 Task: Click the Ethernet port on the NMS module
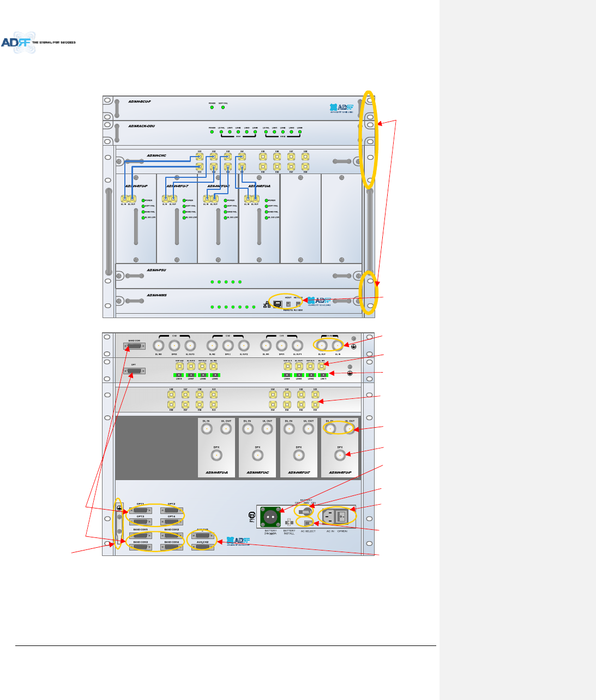click(278, 304)
